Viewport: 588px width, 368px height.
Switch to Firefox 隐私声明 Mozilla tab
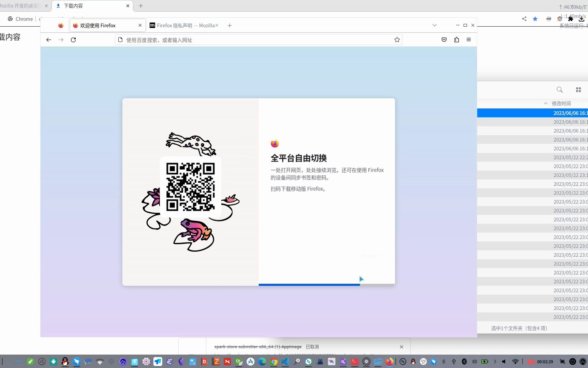183,26
